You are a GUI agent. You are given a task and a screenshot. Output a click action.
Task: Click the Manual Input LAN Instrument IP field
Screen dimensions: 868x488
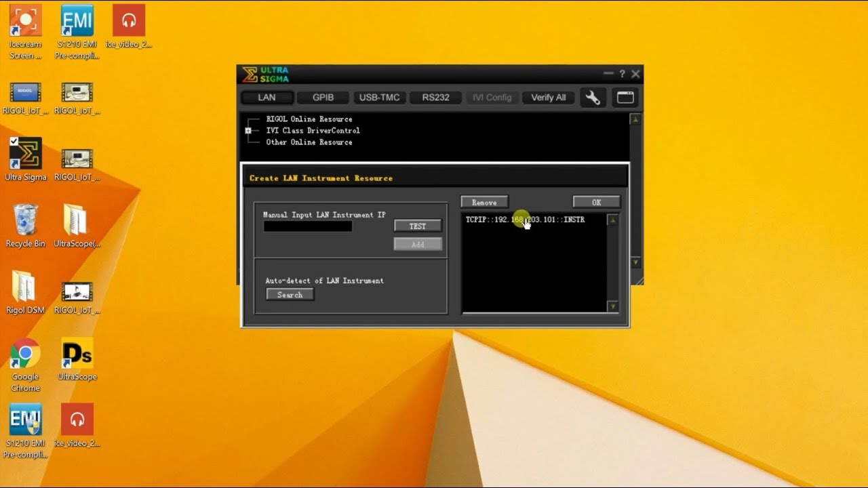pyautogui.click(x=307, y=226)
